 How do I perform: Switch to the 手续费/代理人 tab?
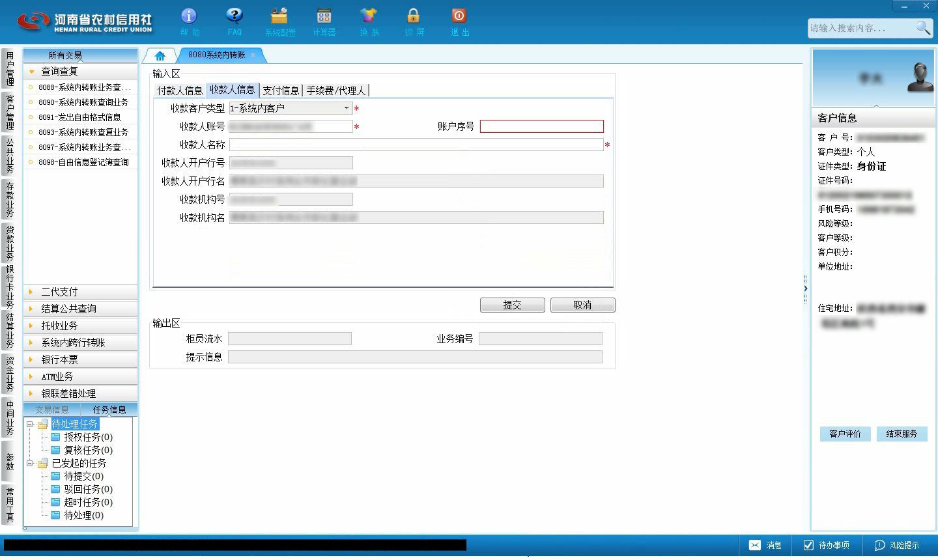pyautogui.click(x=336, y=91)
